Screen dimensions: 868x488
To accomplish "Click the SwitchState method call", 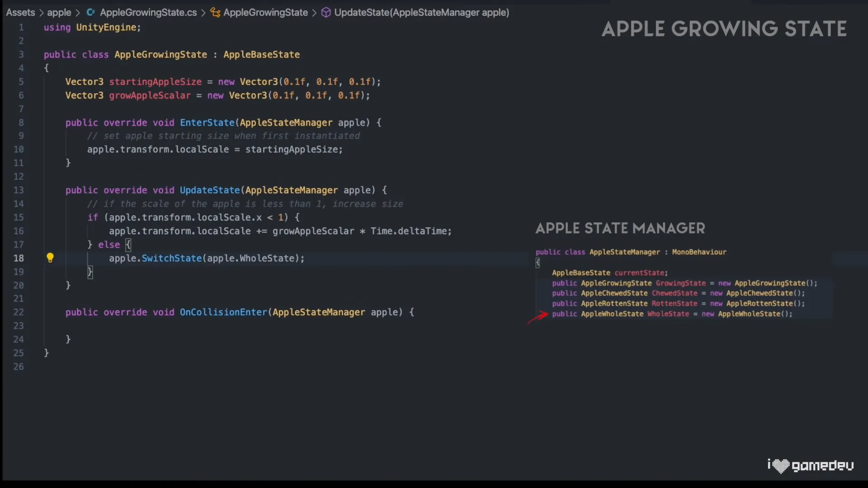I will pos(171,258).
